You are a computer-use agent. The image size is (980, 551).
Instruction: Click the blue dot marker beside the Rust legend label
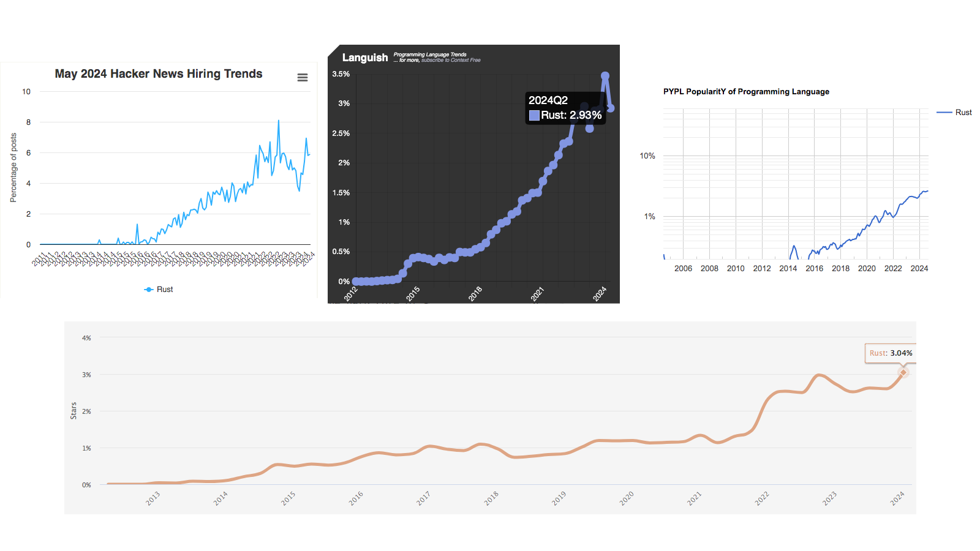[148, 289]
